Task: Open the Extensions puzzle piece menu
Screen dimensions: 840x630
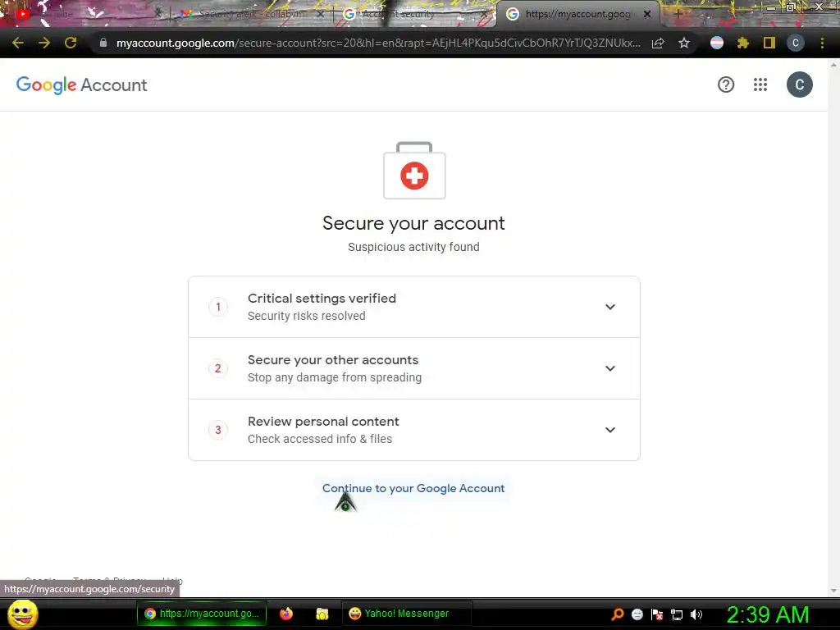Action: 743,43
